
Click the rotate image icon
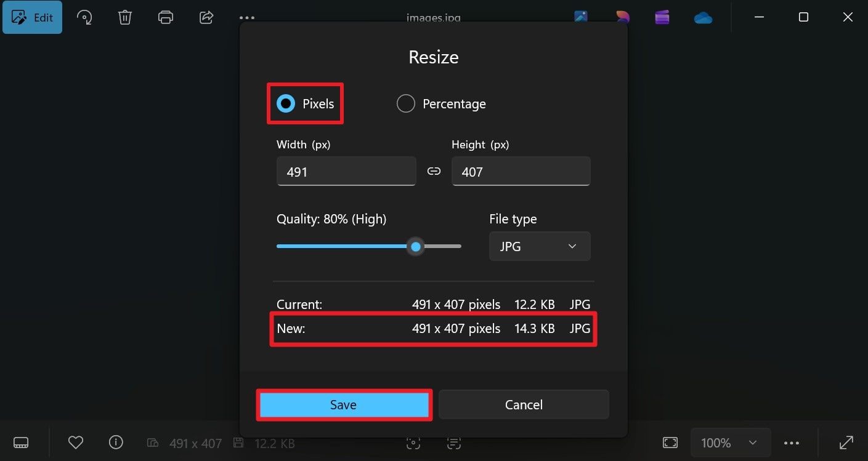click(x=84, y=17)
